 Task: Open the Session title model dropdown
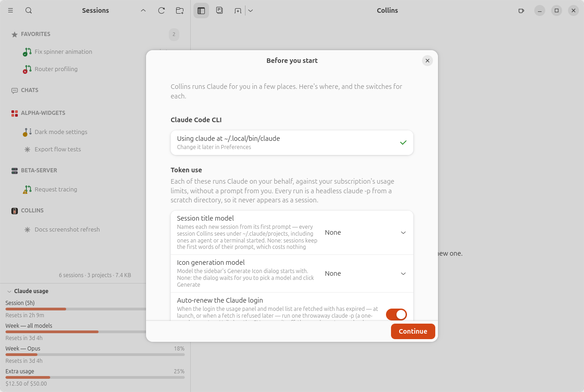click(x=365, y=232)
